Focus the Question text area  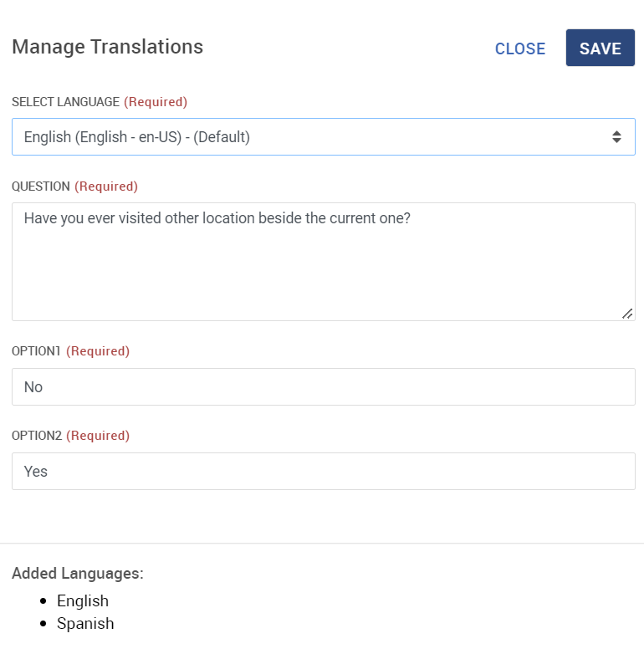point(324,262)
